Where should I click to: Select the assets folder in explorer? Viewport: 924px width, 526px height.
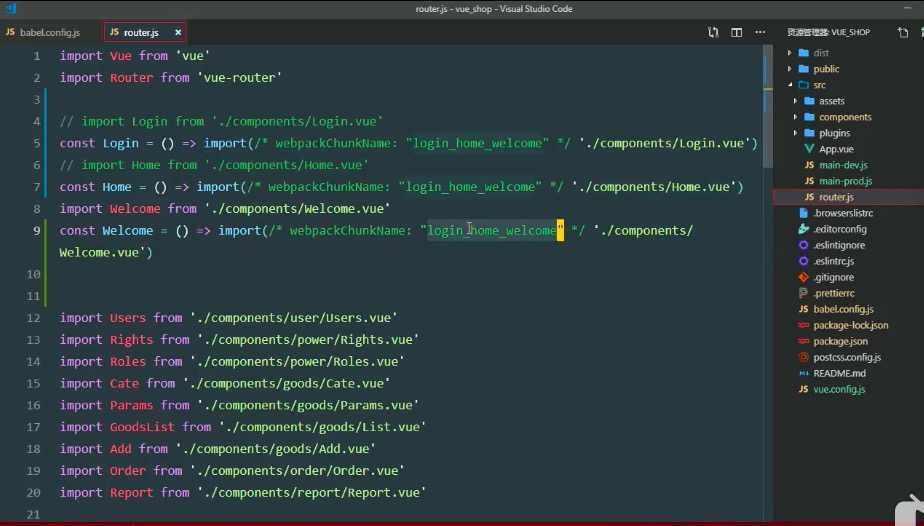[x=831, y=101]
